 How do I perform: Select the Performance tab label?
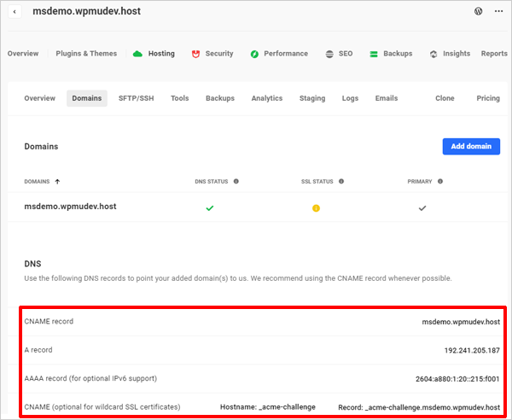point(286,54)
